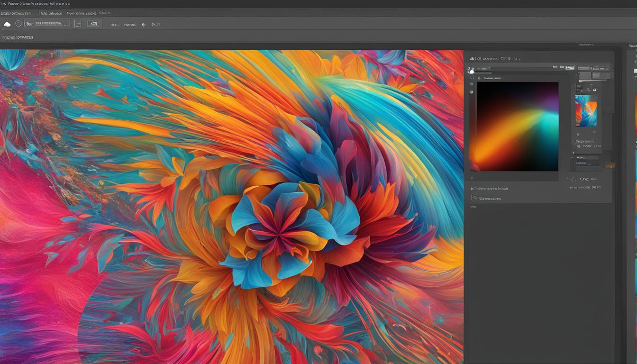Screen dimensions: 637x364
Task: Open the Search tool icon
Action: pos(18,24)
